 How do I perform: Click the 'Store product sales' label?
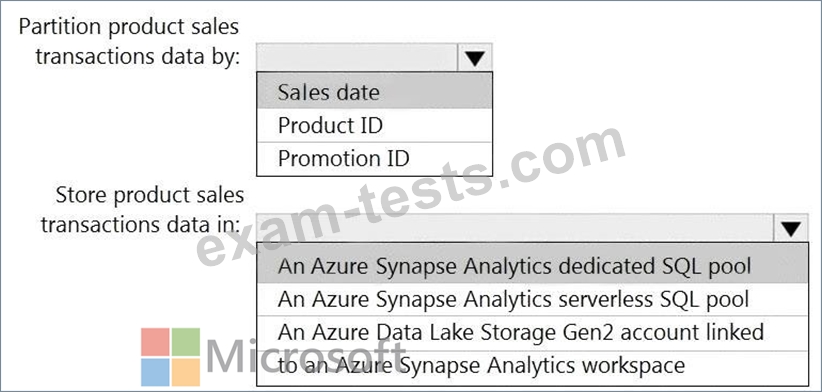coord(150,195)
